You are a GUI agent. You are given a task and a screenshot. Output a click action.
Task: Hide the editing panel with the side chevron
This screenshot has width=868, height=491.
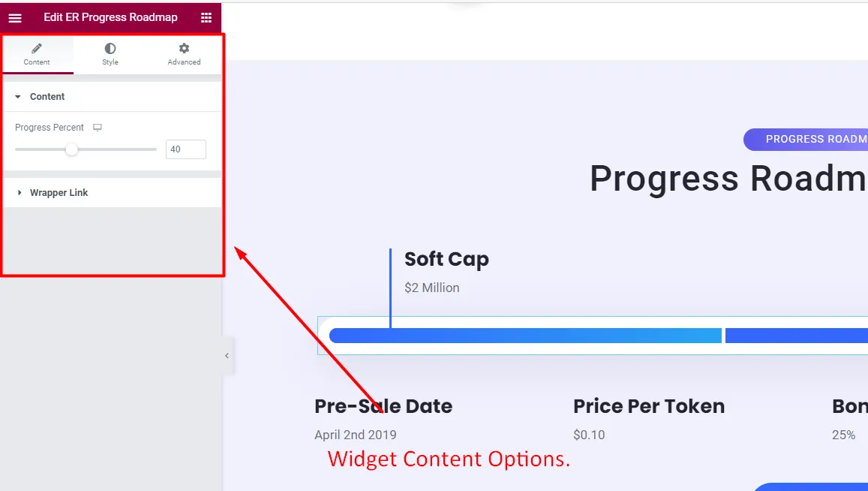pyautogui.click(x=227, y=355)
